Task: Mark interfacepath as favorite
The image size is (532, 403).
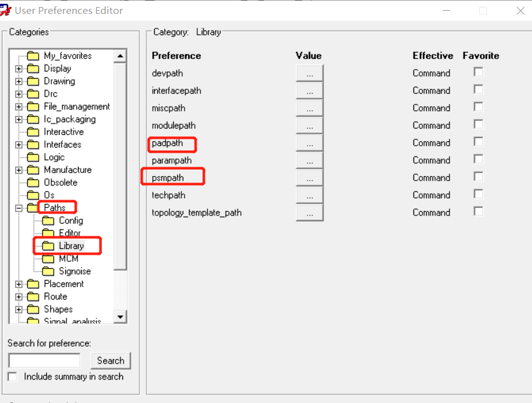Action: click(x=478, y=89)
